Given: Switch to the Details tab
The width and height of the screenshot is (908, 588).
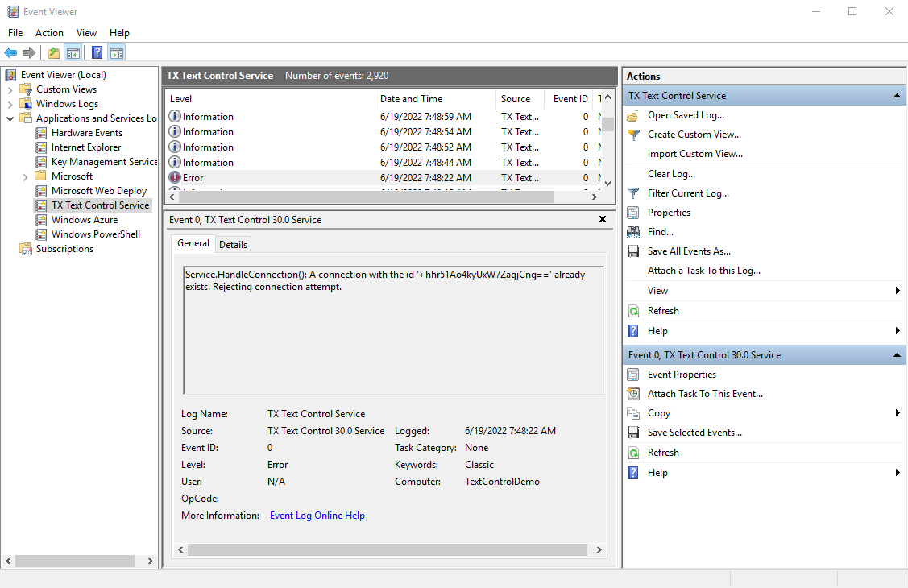Looking at the screenshot, I should point(233,244).
